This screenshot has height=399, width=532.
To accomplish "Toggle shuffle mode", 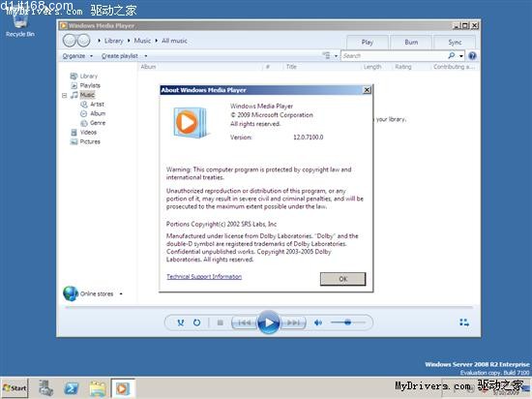I will [x=181, y=322].
